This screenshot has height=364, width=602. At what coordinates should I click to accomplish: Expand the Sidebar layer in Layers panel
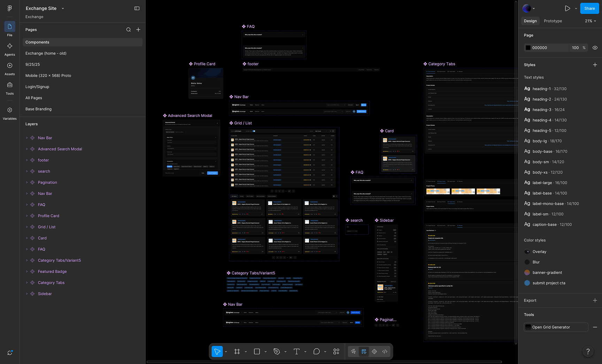click(27, 294)
